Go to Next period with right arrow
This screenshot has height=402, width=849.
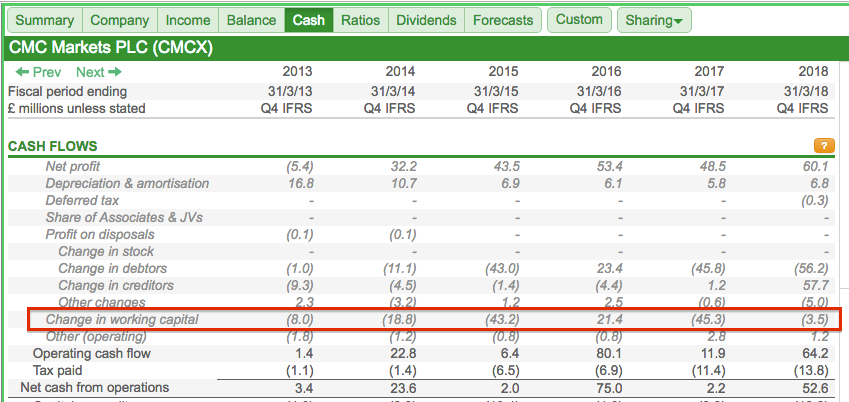coord(99,72)
